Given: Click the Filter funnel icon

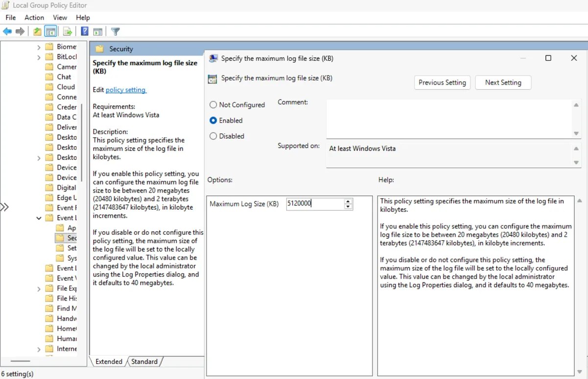Looking at the screenshot, I should tap(115, 32).
